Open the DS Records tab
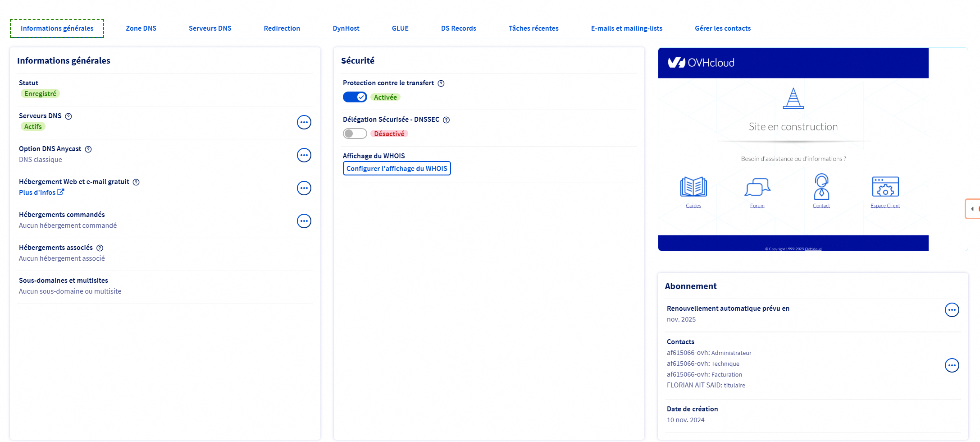 coord(458,28)
